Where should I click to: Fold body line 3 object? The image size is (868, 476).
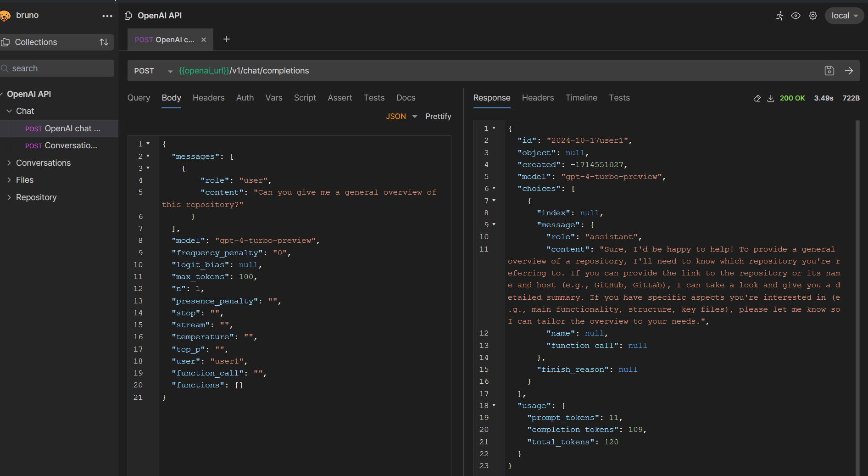coord(148,168)
